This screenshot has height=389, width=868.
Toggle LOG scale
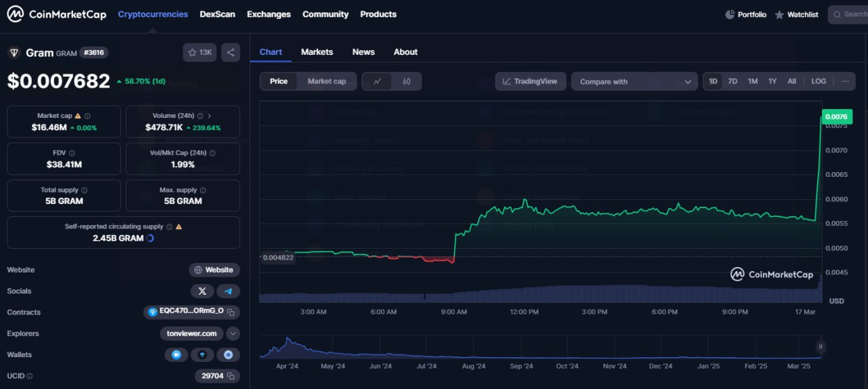point(819,81)
